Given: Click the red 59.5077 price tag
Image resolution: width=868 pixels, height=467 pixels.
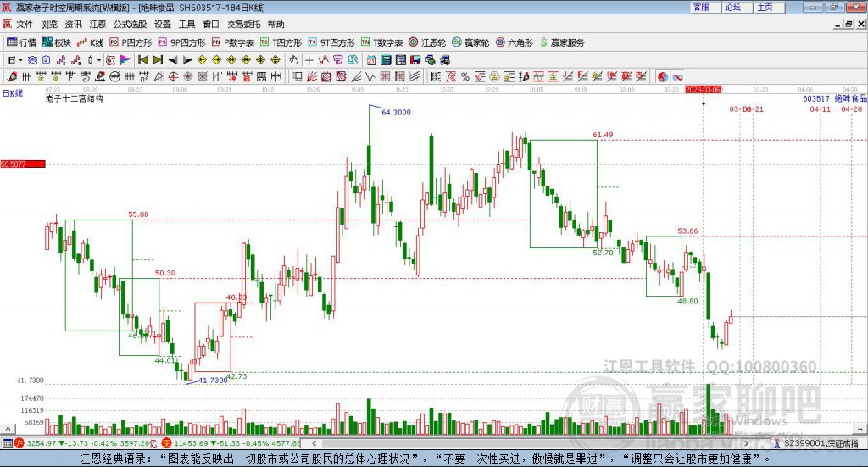Looking at the screenshot, I should (23, 164).
